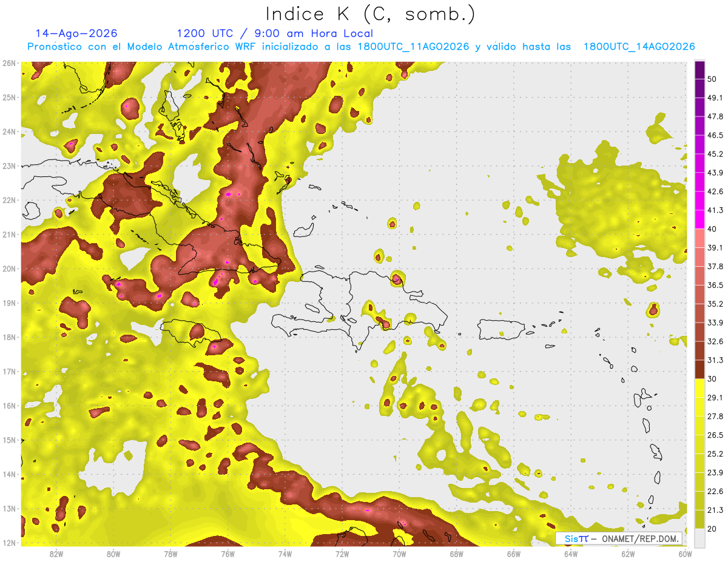The image size is (728, 562).
Task: Click "1200 UTC / 9:00 am Hora Local" text
Action: pyautogui.click(x=275, y=33)
